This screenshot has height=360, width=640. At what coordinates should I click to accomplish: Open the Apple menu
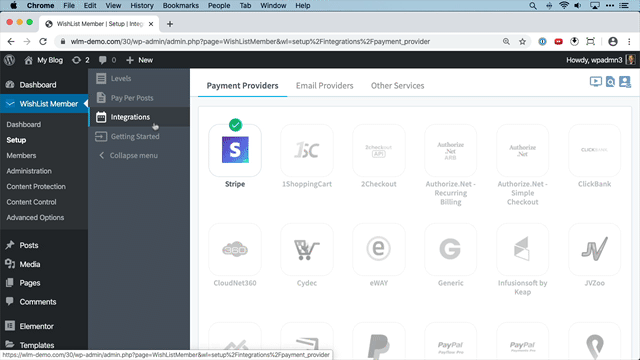[x=13, y=6]
